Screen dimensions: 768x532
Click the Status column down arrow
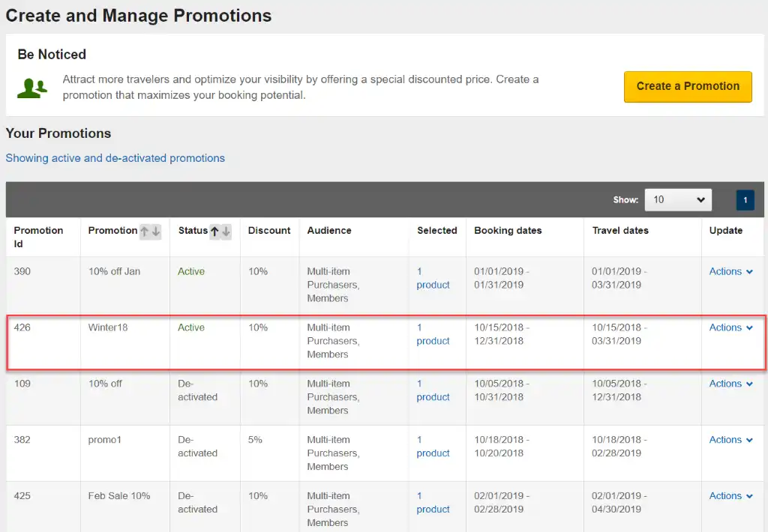tap(226, 232)
